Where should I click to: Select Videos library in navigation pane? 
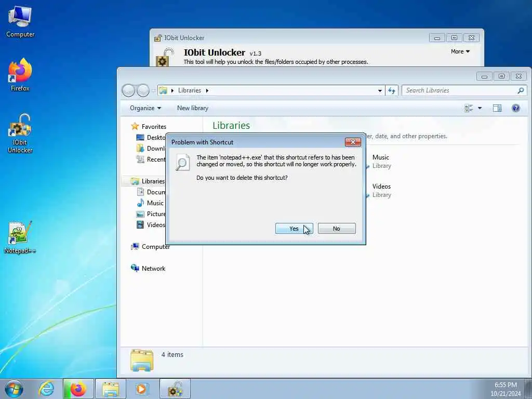pos(151,224)
